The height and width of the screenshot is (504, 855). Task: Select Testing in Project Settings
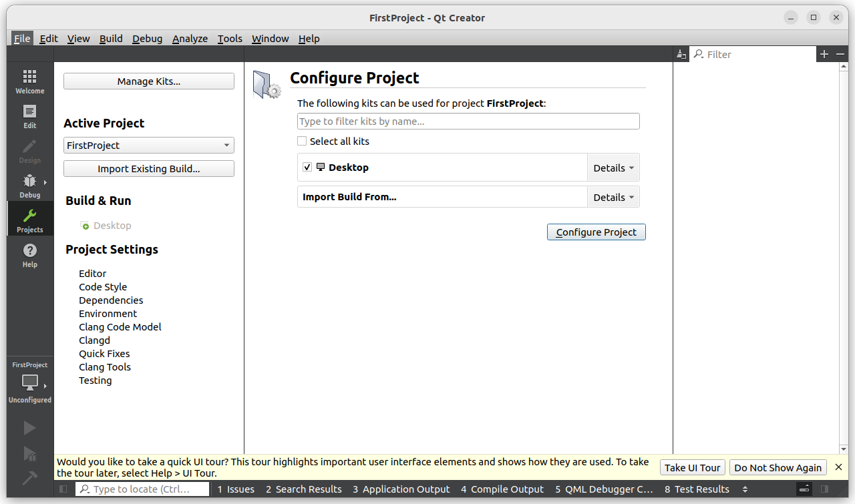96,381
